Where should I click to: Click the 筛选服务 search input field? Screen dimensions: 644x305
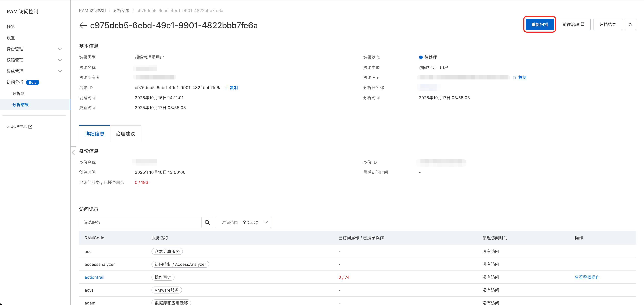(x=140, y=222)
